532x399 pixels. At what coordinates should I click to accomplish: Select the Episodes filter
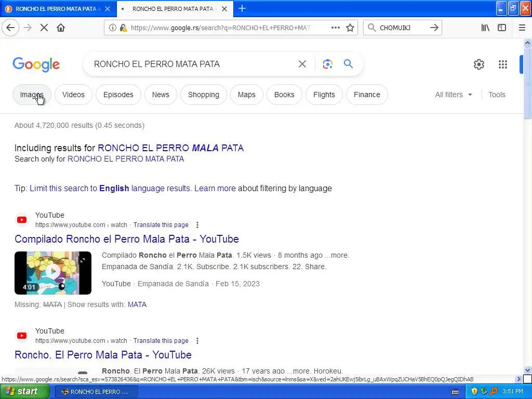pos(118,95)
